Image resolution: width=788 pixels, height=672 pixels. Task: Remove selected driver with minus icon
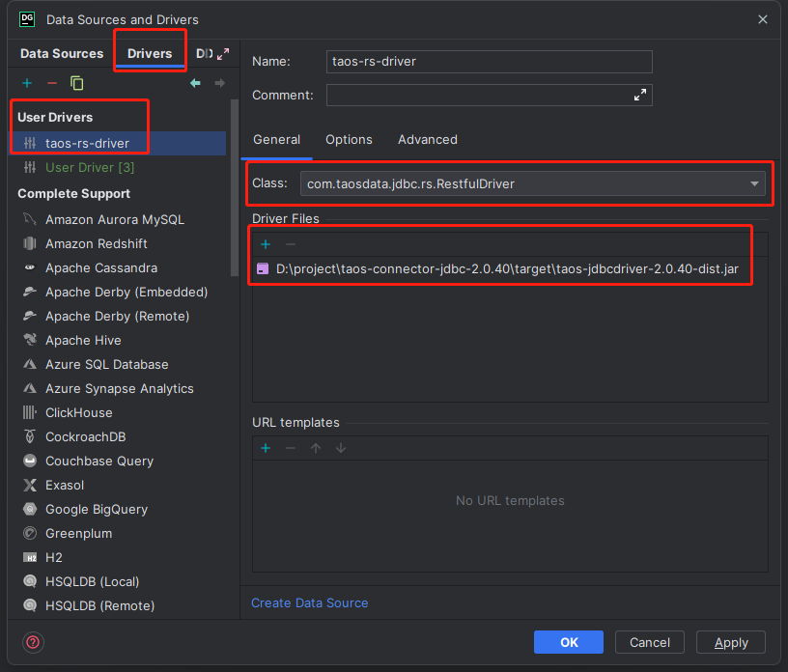point(52,83)
